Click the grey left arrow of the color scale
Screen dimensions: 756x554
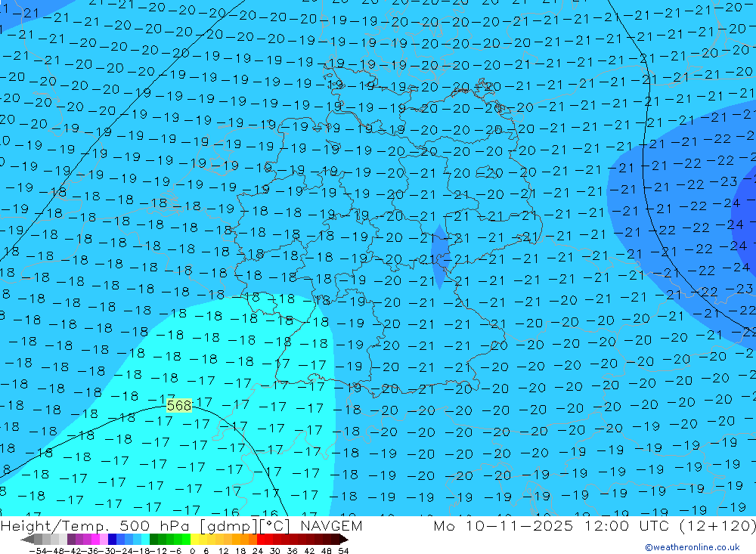(x=27, y=539)
